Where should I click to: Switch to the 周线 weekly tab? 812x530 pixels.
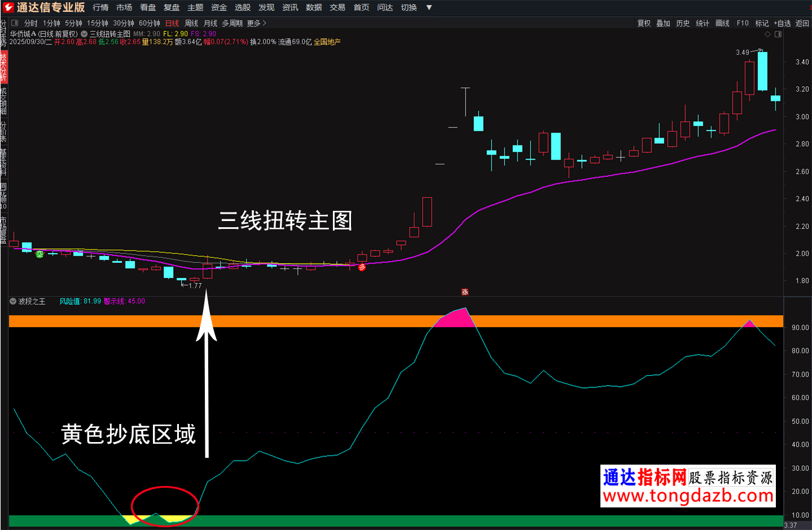pos(191,23)
